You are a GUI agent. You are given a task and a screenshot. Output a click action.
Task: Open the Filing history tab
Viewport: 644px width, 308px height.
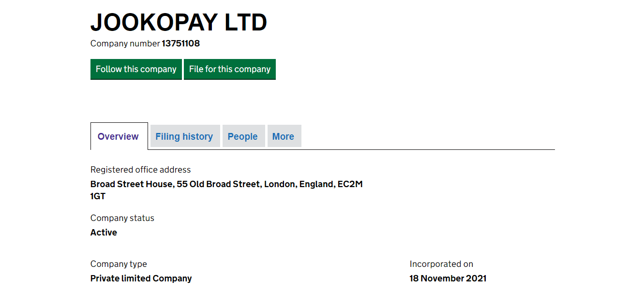[x=184, y=136]
